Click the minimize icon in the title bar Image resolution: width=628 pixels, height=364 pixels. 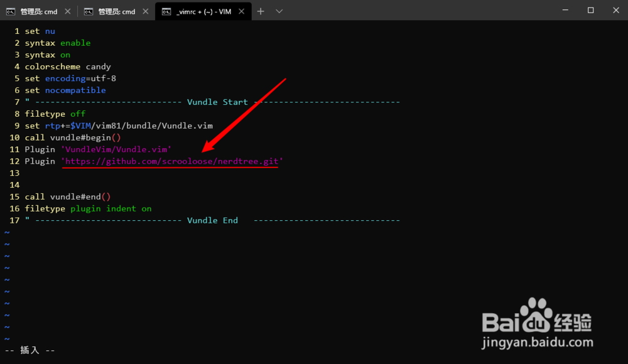click(565, 10)
